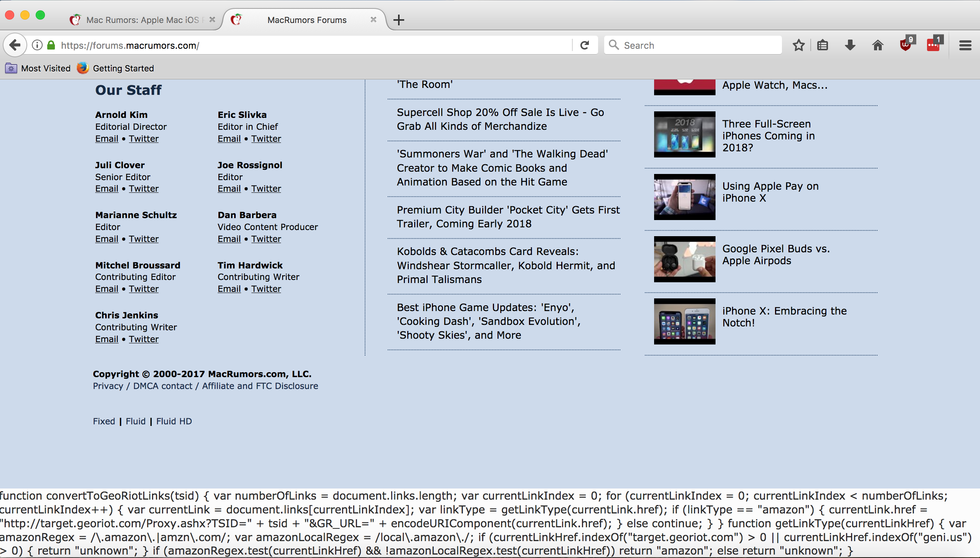
Task: Open Supercell Shop 20% Off Sale article
Action: [501, 119]
